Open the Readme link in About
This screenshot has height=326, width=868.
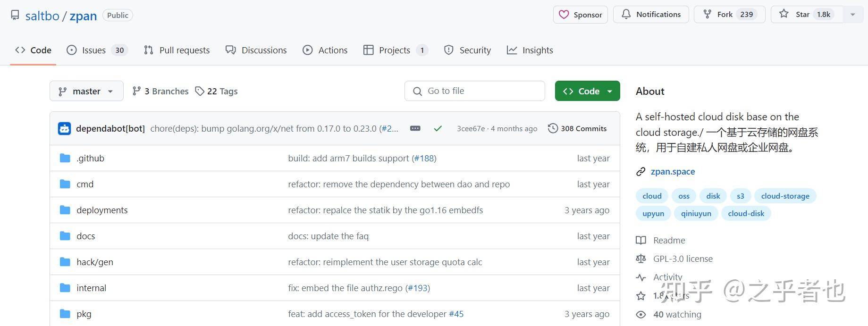tap(669, 240)
